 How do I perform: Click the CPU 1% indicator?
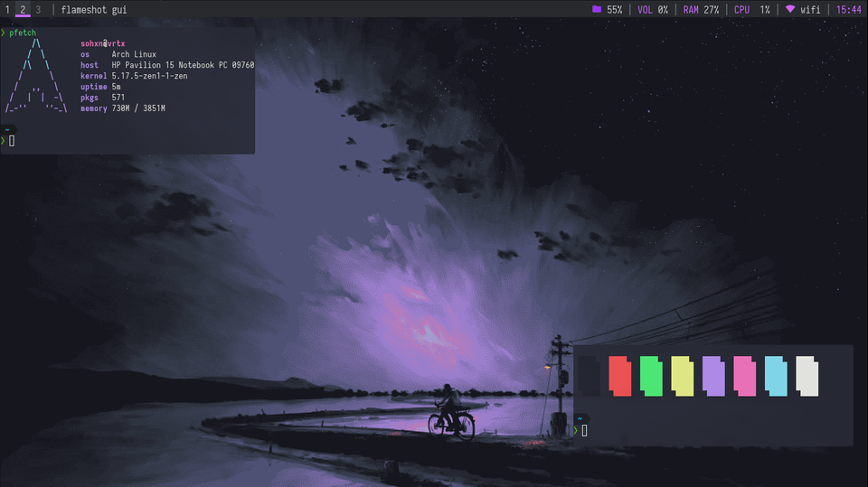point(751,9)
